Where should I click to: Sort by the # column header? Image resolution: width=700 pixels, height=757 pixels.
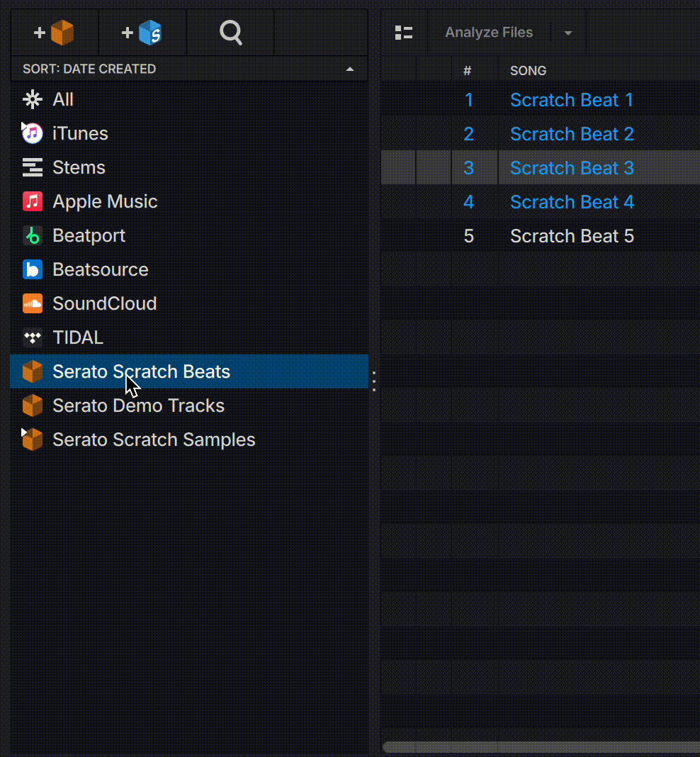click(x=467, y=70)
